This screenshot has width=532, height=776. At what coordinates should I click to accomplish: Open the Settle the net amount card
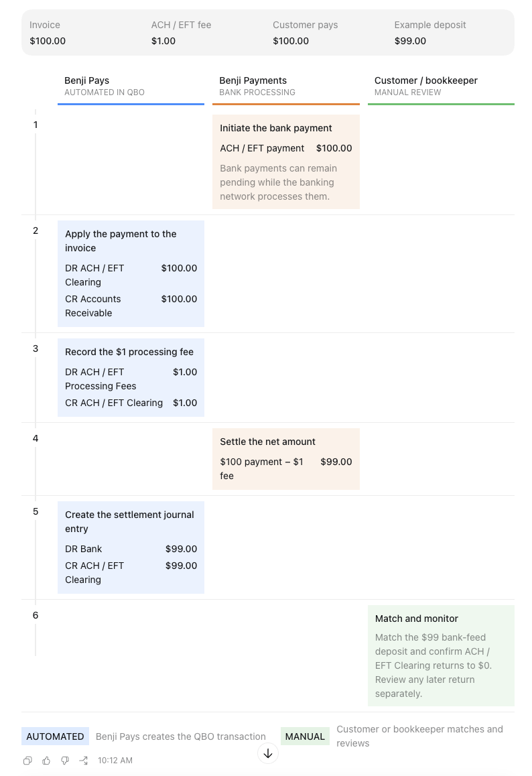tap(286, 459)
